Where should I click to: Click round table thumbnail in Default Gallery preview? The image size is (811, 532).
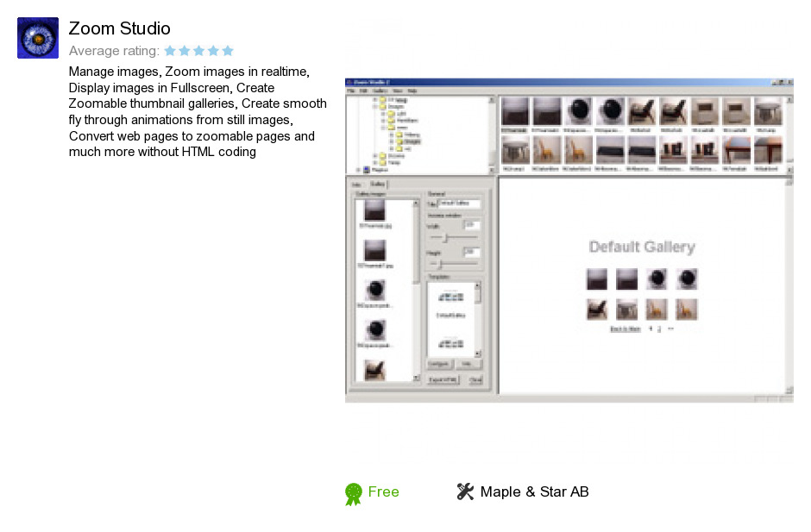coord(627,310)
